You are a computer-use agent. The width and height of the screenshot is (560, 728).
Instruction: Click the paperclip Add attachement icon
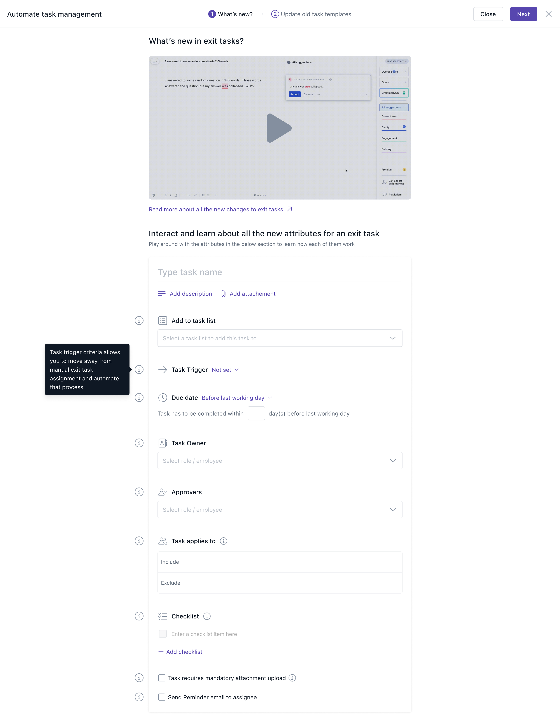click(x=223, y=294)
